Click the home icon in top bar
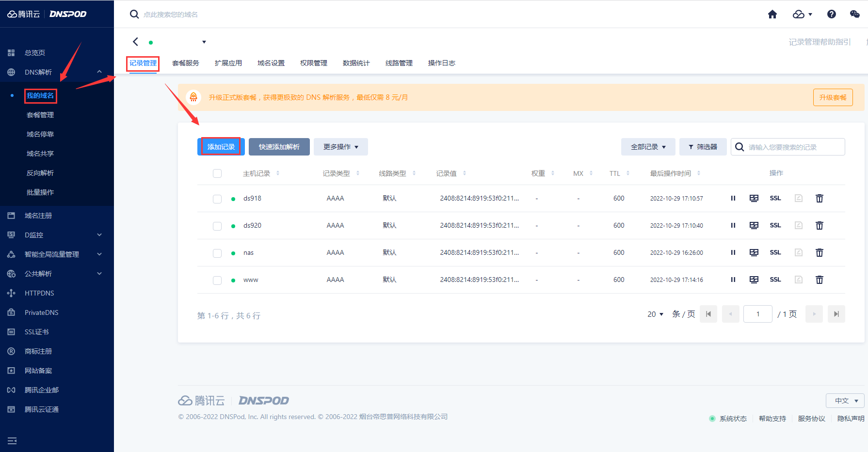The image size is (868, 452). click(772, 15)
